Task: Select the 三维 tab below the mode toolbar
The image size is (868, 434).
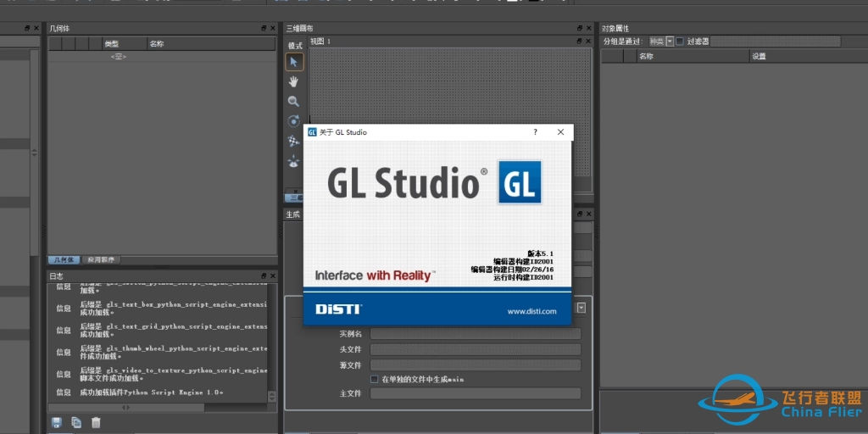Action: [294, 198]
